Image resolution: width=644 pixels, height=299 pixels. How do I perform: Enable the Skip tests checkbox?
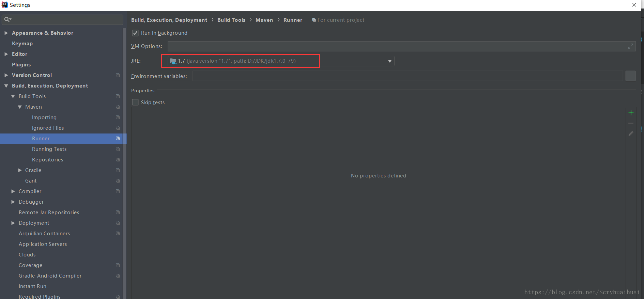coord(135,102)
